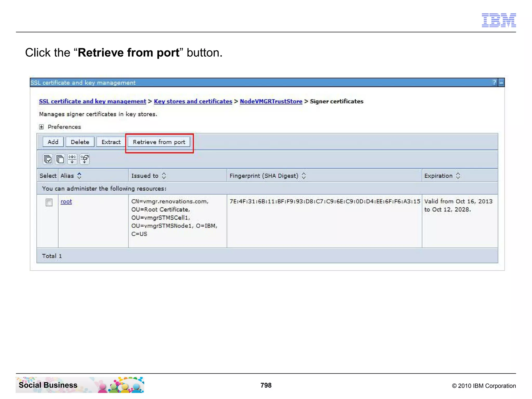Tick the checkbox for the root certificate
532x399 pixels.
tap(49, 202)
